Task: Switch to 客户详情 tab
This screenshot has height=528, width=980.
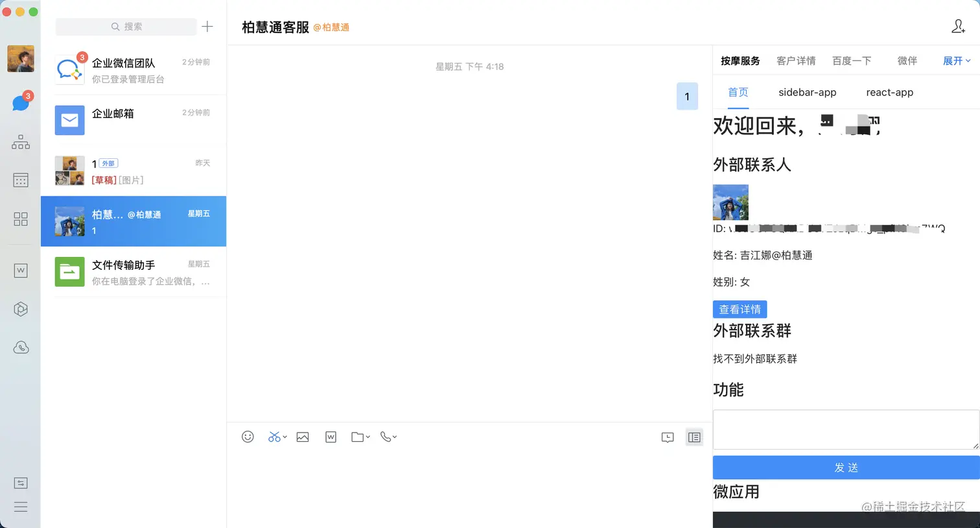Action: pos(796,61)
